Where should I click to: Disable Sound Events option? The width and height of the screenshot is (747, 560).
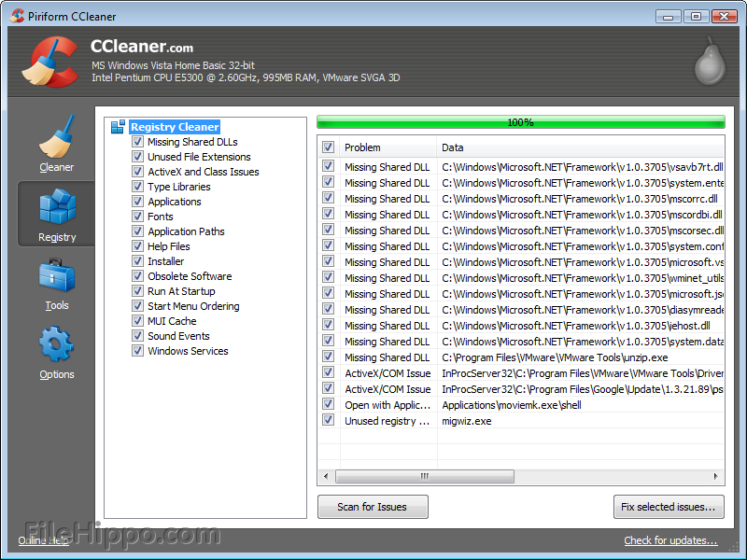tap(137, 335)
